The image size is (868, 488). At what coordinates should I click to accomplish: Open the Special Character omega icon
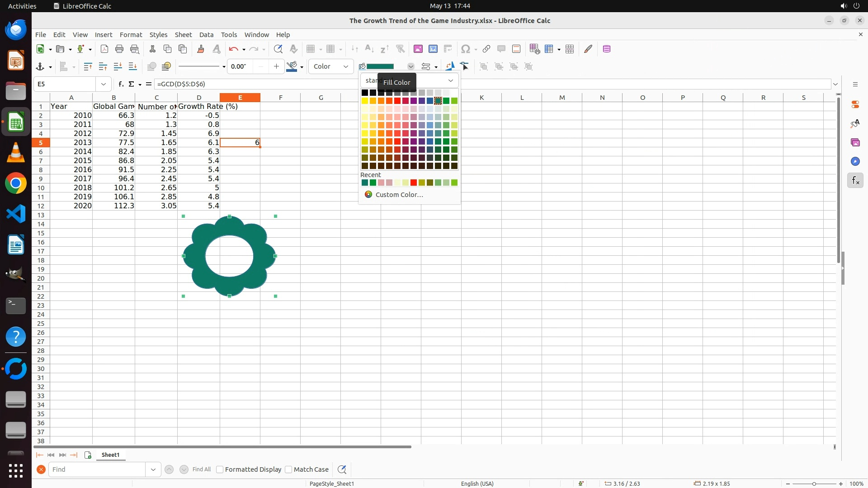pyautogui.click(x=465, y=49)
